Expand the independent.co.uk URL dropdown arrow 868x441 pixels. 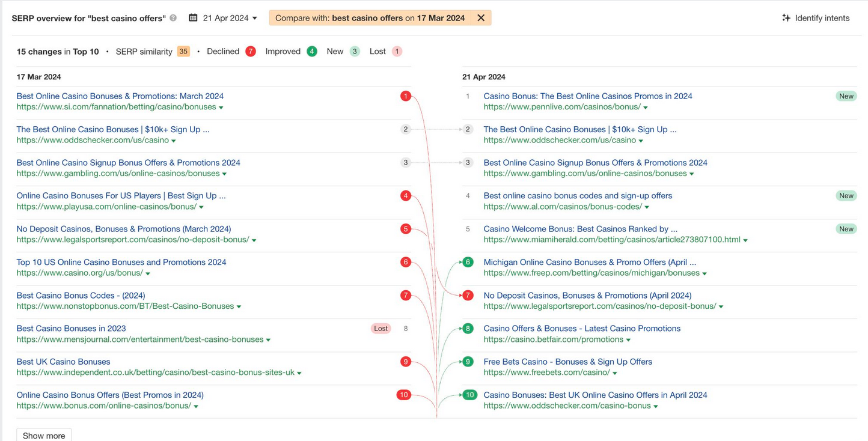click(x=299, y=374)
